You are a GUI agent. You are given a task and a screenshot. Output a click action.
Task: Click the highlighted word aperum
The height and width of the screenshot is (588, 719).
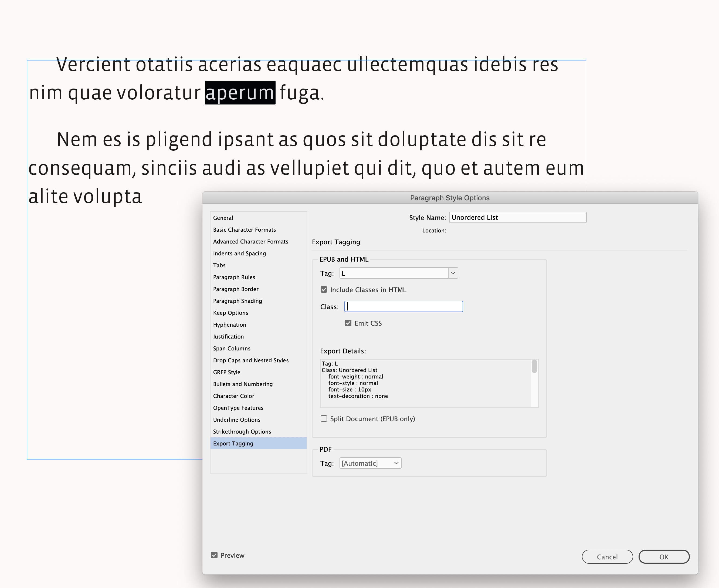point(240,93)
